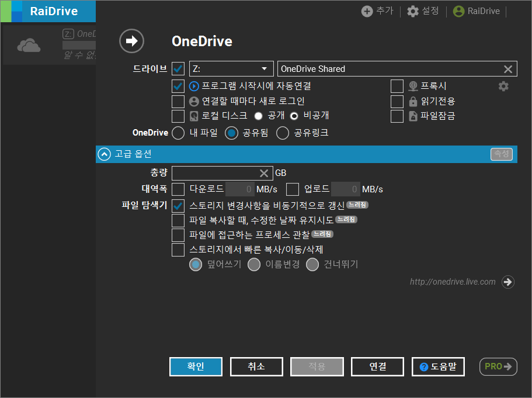Click the confirm (확인) button
The width and height of the screenshot is (532, 398).
tap(196, 367)
